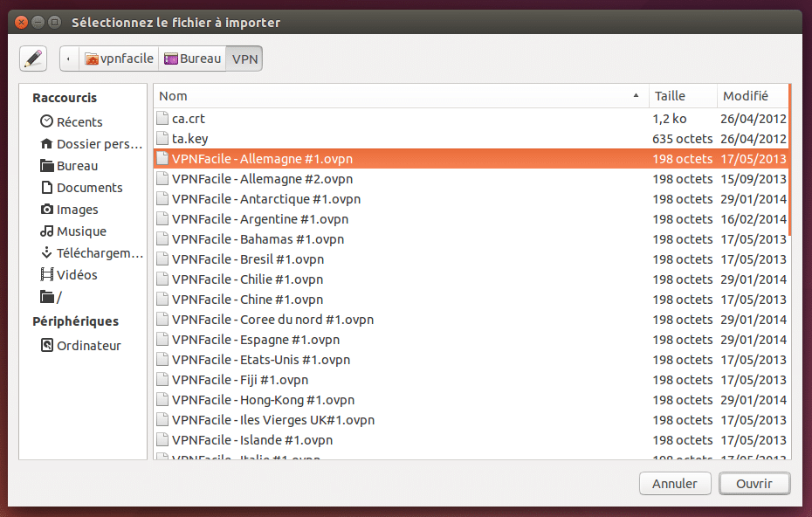
Task: Click the file list vertical scrollbar
Action: (x=789, y=160)
